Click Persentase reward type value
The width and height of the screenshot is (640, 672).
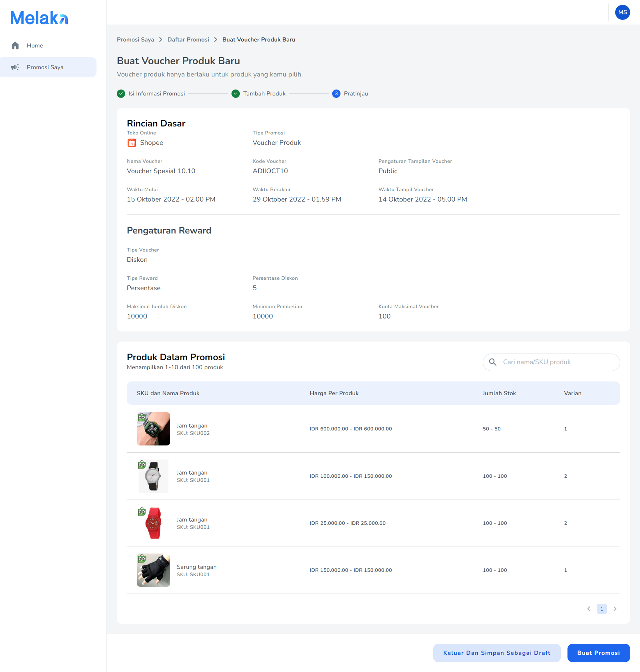click(x=144, y=288)
